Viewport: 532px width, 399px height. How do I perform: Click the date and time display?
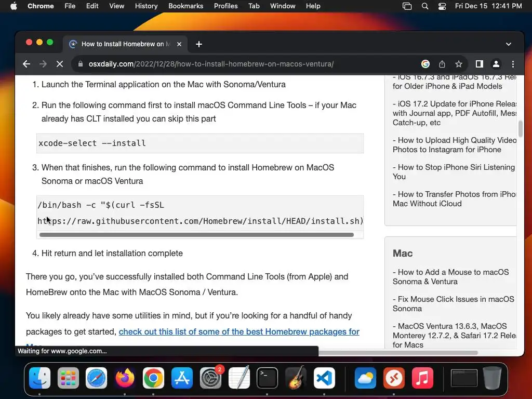(488, 6)
